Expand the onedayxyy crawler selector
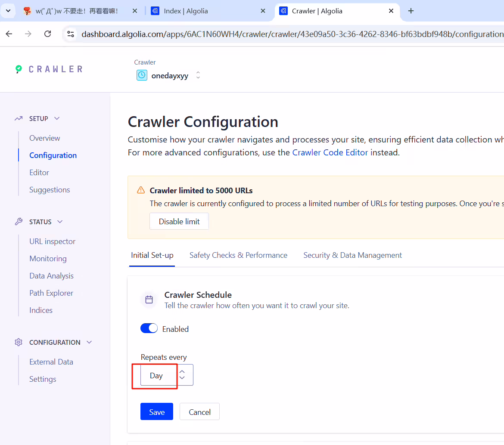Viewport: 504px width, 445px height. click(198, 75)
